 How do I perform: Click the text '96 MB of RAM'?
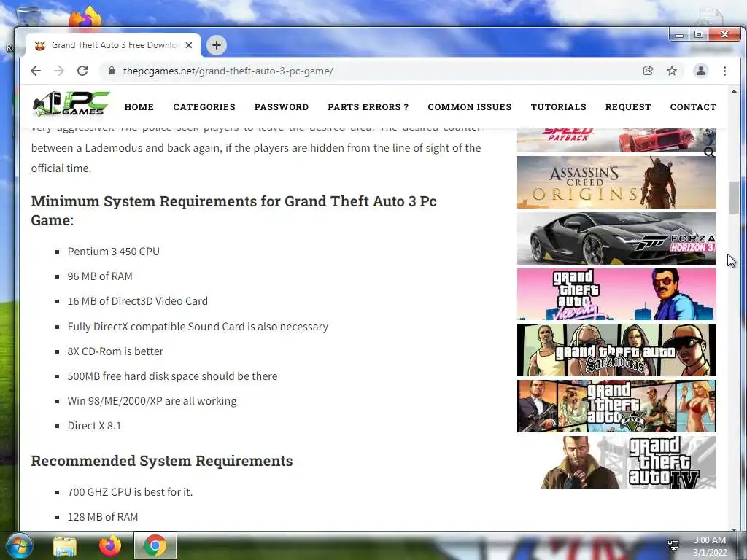click(100, 276)
